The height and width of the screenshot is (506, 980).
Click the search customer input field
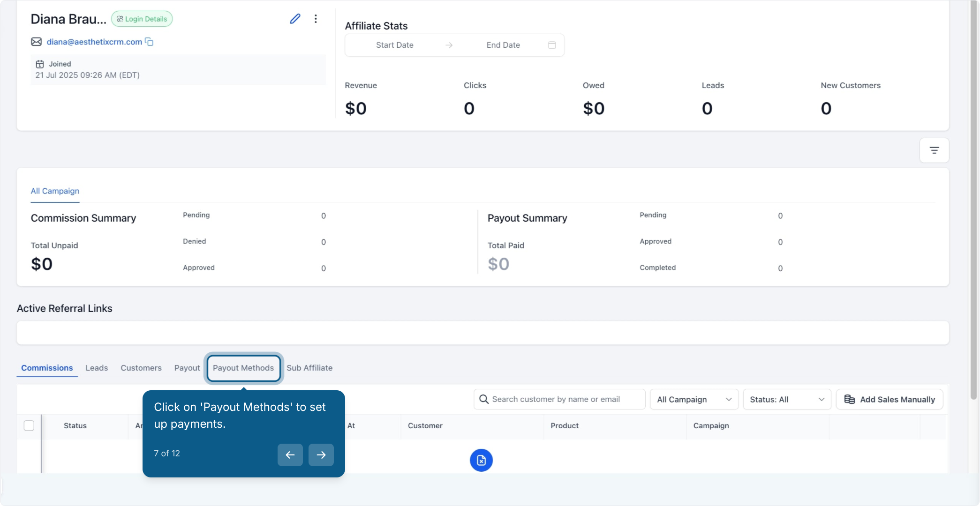559,399
